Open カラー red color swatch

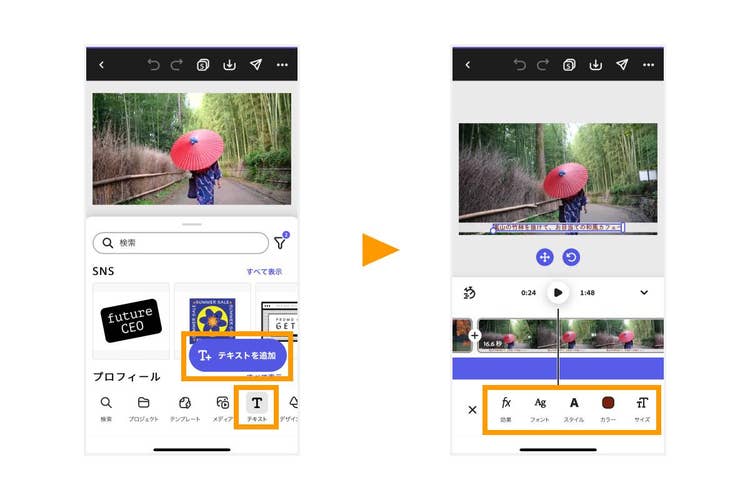click(608, 409)
